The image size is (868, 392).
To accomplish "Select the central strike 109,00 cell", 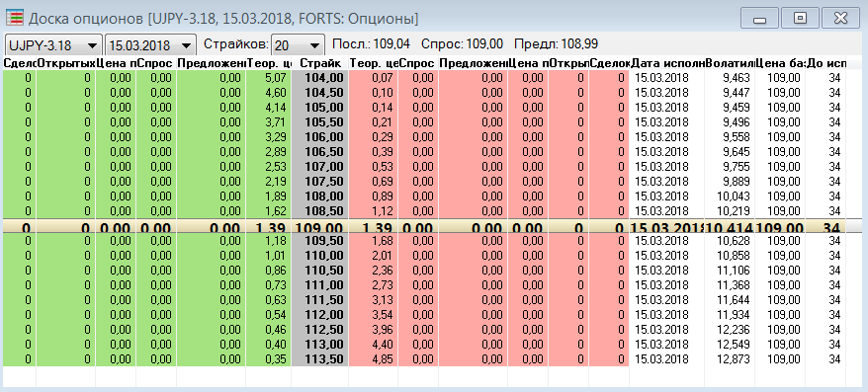I will pyautogui.click(x=319, y=227).
